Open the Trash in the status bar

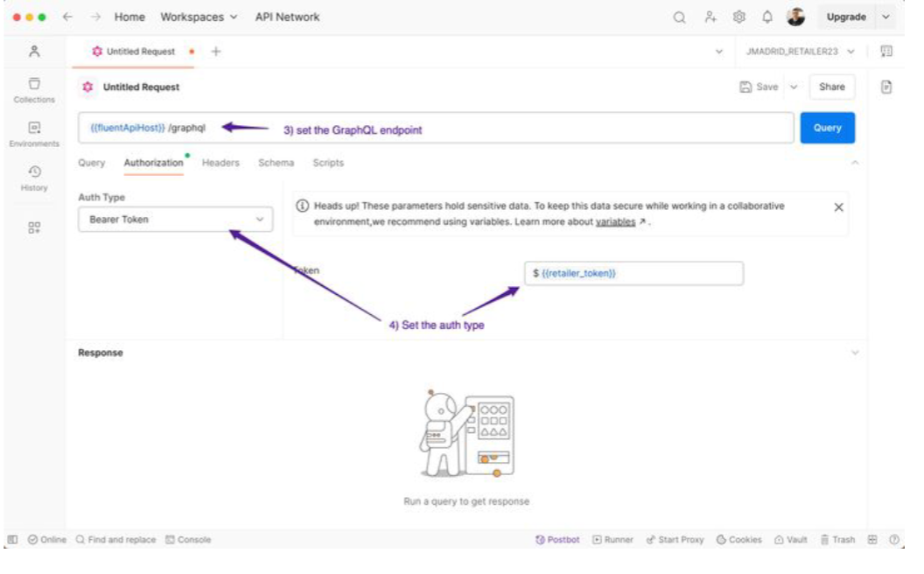click(837, 540)
